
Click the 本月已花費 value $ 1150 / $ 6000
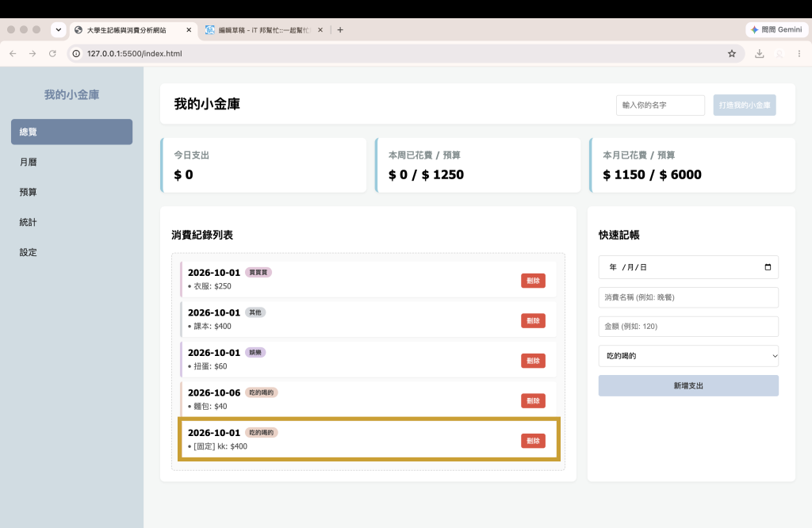coord(652,175)
